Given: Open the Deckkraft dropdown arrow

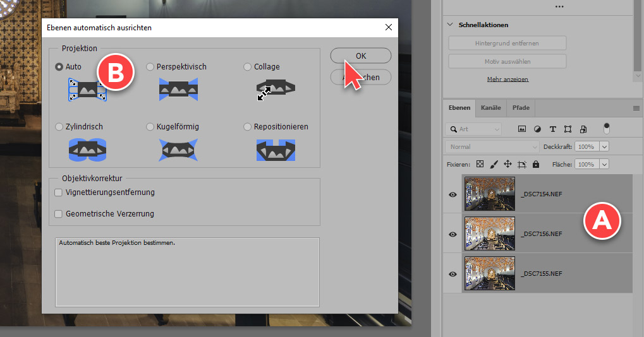Looking at the screenshot, I should point(604,146).
